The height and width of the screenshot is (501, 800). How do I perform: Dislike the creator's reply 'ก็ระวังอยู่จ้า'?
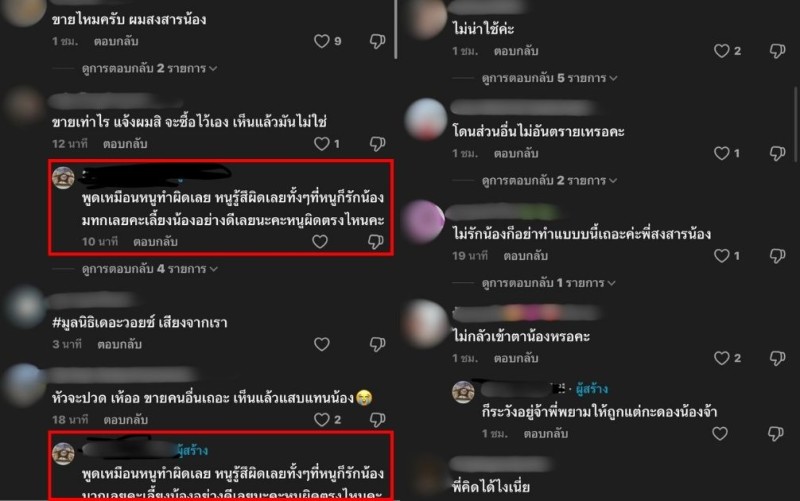776,434
